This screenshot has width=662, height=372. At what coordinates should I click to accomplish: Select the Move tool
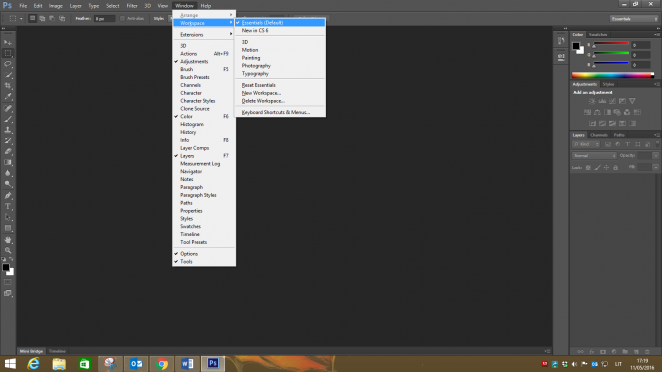tap(8, 42)
